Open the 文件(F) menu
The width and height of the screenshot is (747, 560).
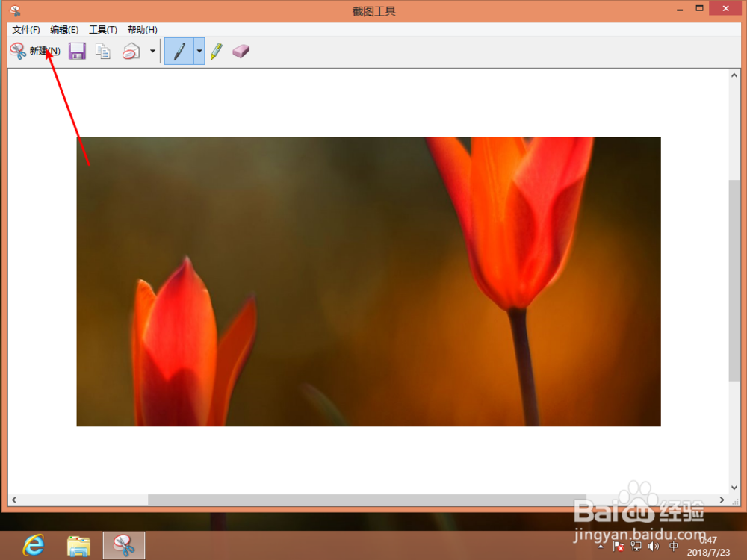click(x=26, y=30)
